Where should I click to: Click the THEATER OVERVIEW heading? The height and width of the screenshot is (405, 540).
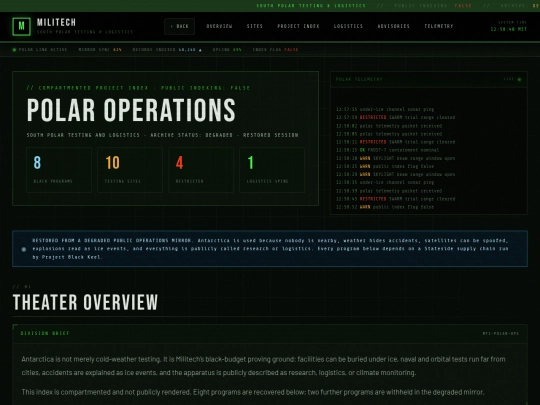85,302
